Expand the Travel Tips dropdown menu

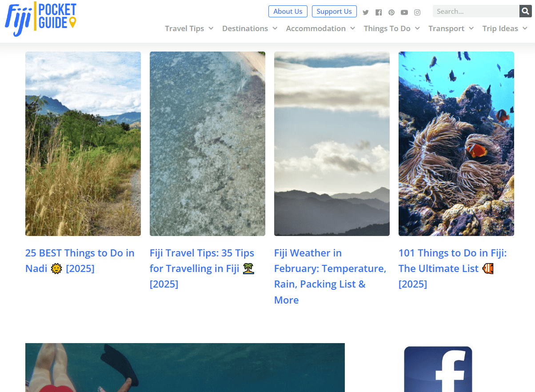pyautogui.click(x=189, y=28)
